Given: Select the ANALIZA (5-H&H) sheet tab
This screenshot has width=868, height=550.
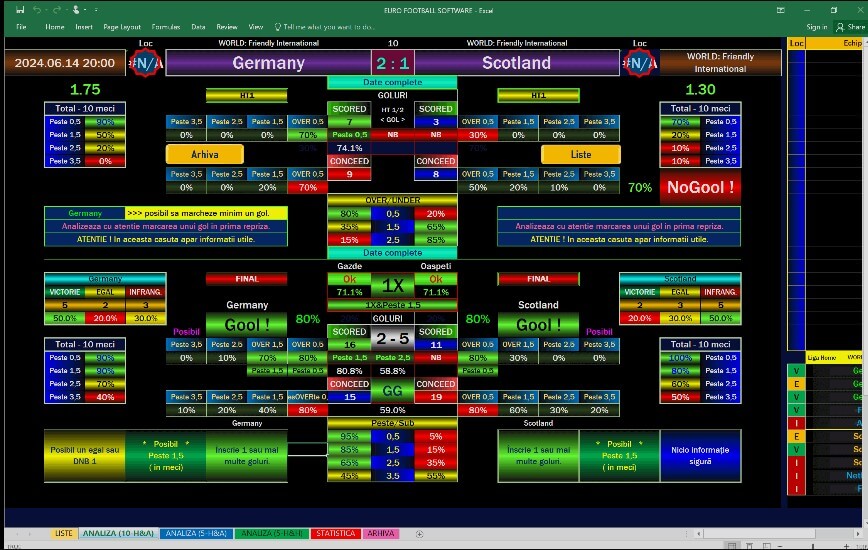Looking at the screenshot, I should 271,533.
